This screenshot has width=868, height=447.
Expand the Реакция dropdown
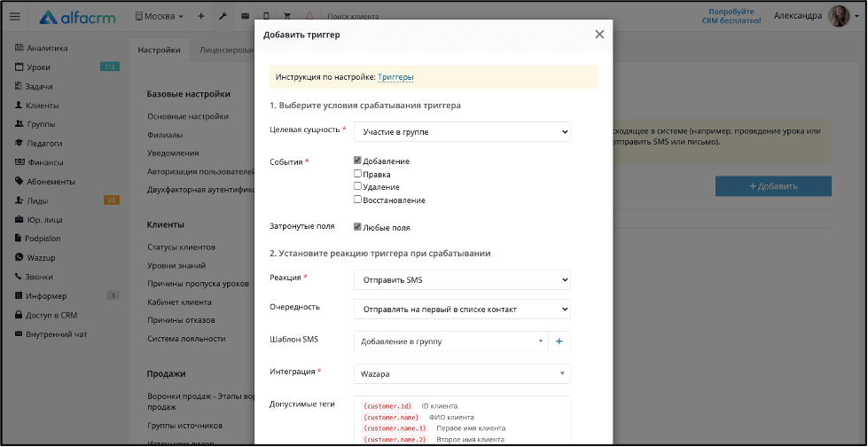pyautogui.click(x=462, y=279)
